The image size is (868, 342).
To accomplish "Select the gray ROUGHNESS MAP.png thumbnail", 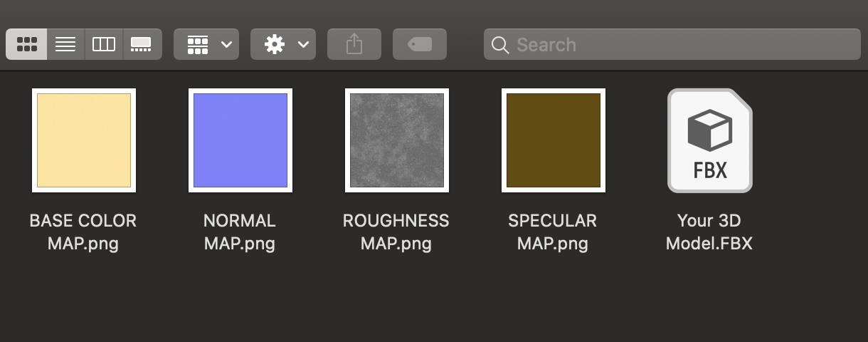I will click(x=397, y=140).
